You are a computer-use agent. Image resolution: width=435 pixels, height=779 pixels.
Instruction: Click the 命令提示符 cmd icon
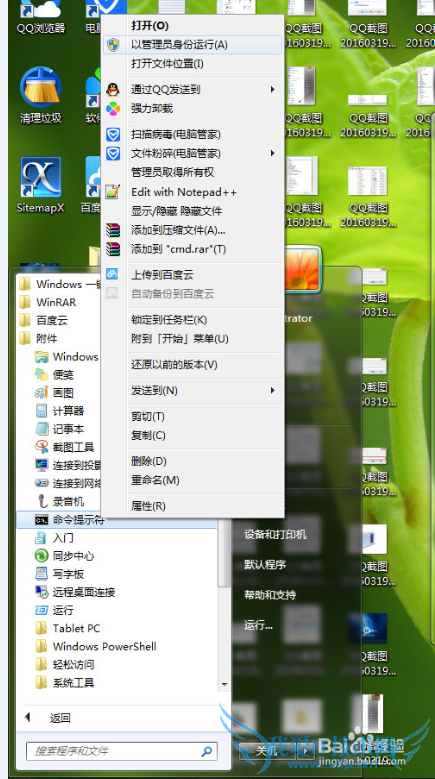point(41,520)
